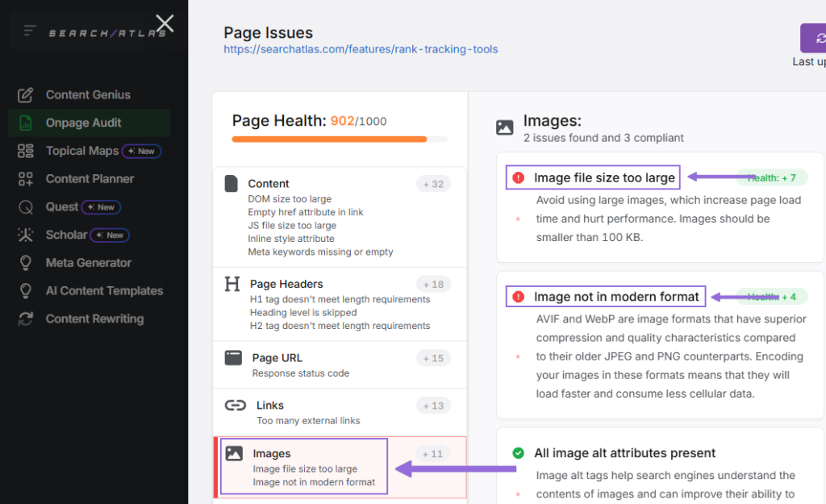The height and width of the screenshot is (504, 826).
Task: Click the Quest search icon
Action: (x=25, y=207)
